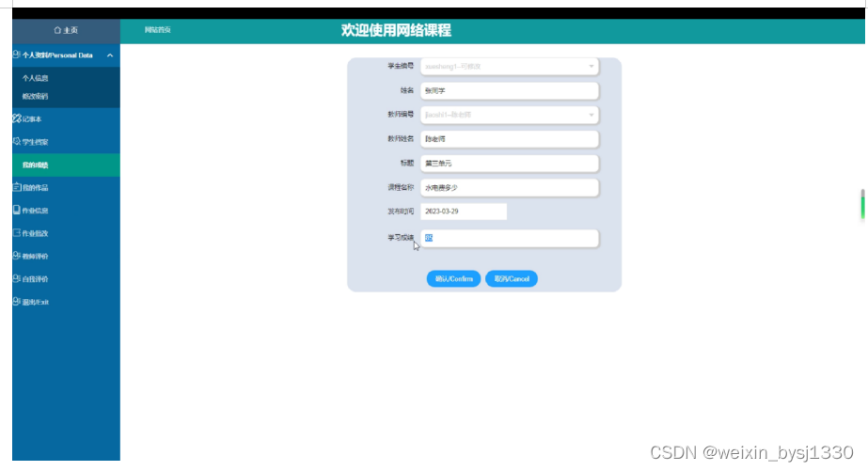Viewport: 868px width, 471px height.
Task: Click the 退出/Exit person icon
Action: point(17,301)
